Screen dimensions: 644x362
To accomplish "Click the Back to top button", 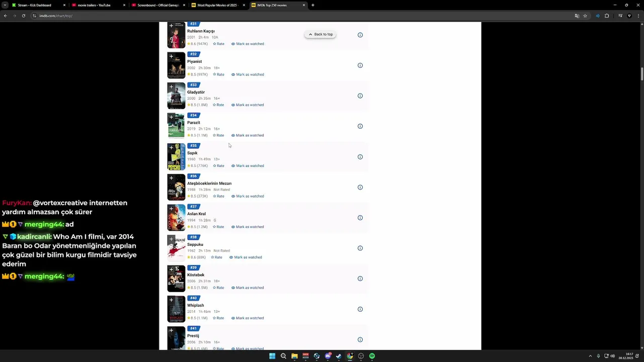I will click(x=320, y=34).
